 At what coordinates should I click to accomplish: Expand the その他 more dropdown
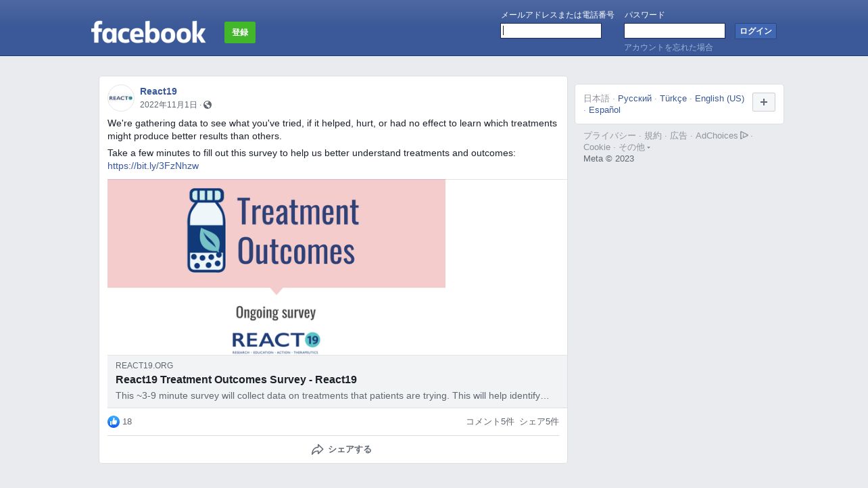click(634, 147)
